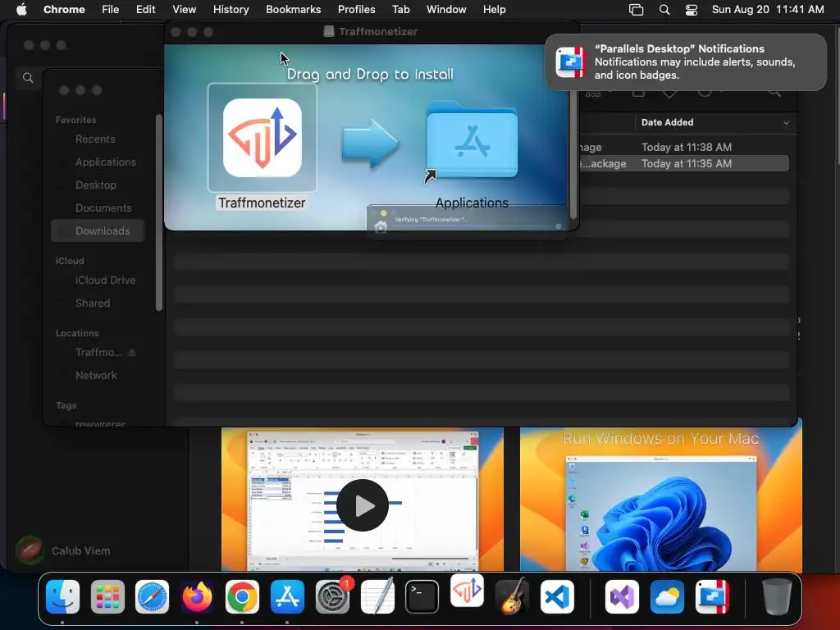Open the Trash in the dock
The width and height of the screenshot is (840, 630).
coord(777,596)
